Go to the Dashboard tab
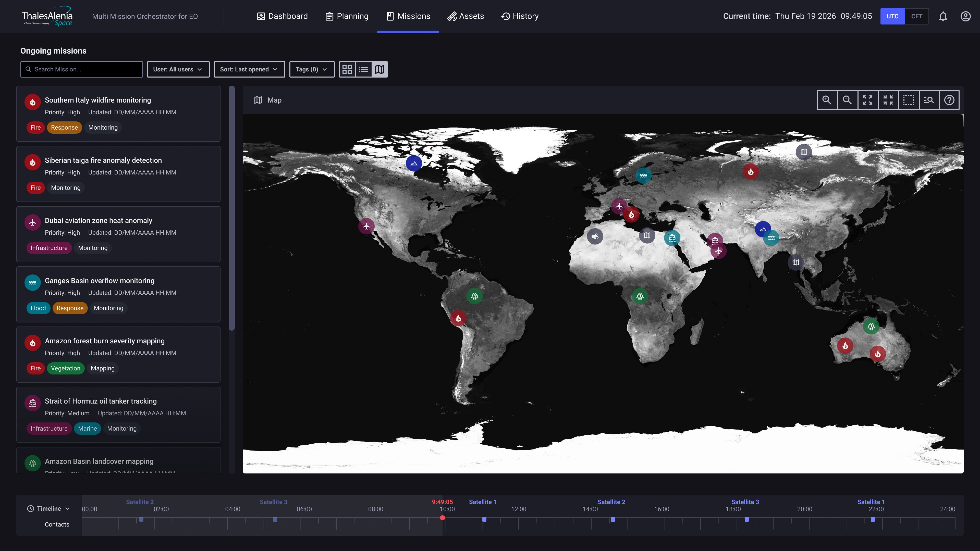 [x=282, y=16]
